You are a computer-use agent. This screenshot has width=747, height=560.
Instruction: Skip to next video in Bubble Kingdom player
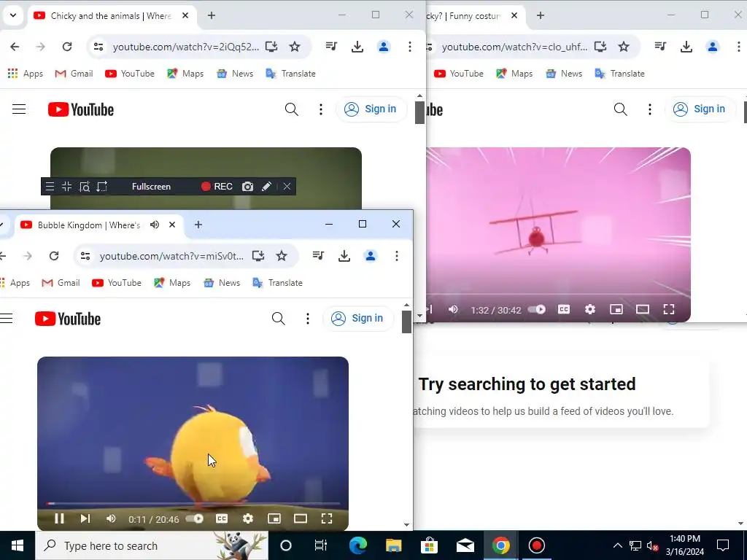click(x=85, y=518)
